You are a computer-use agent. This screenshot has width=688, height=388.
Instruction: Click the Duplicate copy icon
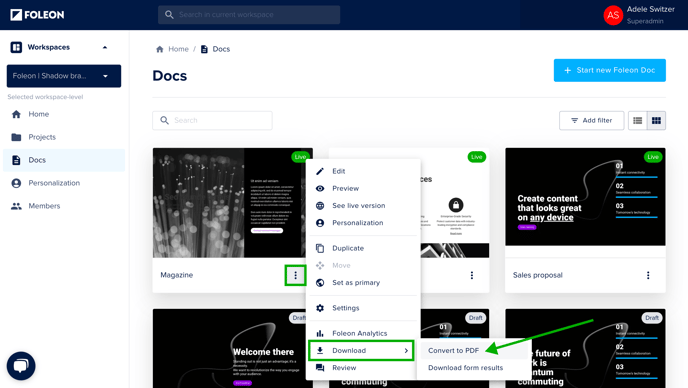(320, 248)
